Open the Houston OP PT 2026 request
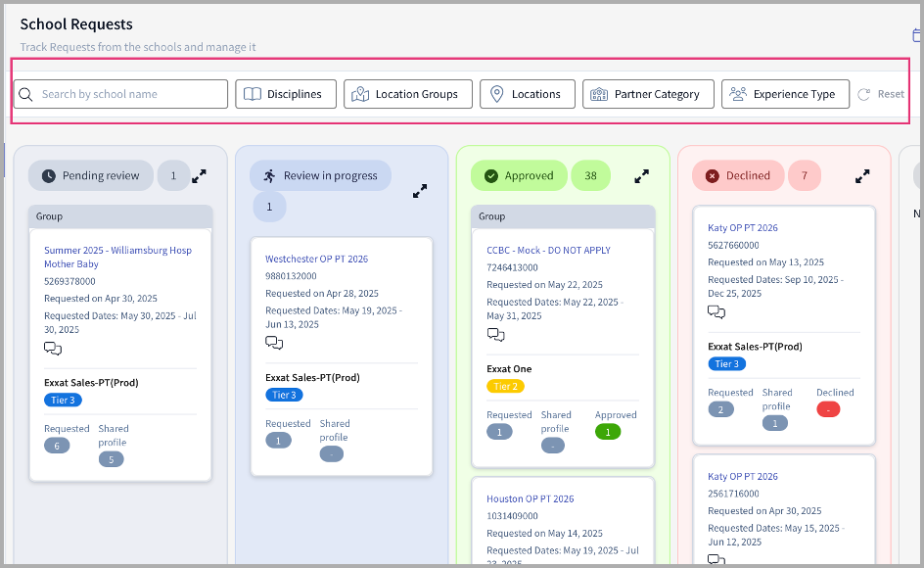 tap(531, 499)
